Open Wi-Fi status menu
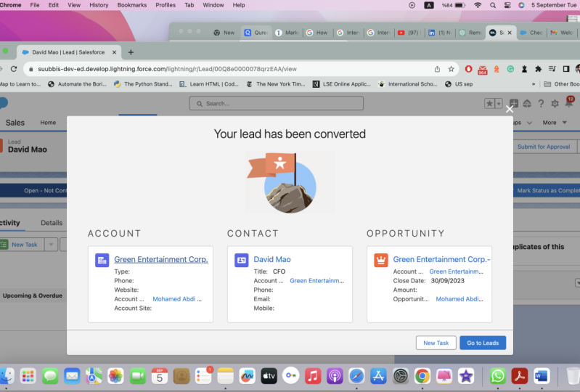Screen dimensions: 580x392 pos(478,5)
